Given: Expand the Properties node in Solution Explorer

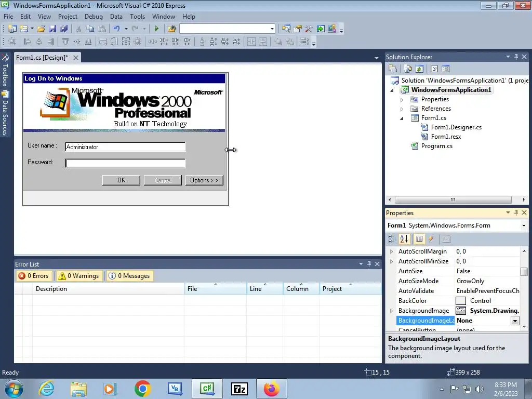Looking at the screenshot, I should [x=402, y=100].
